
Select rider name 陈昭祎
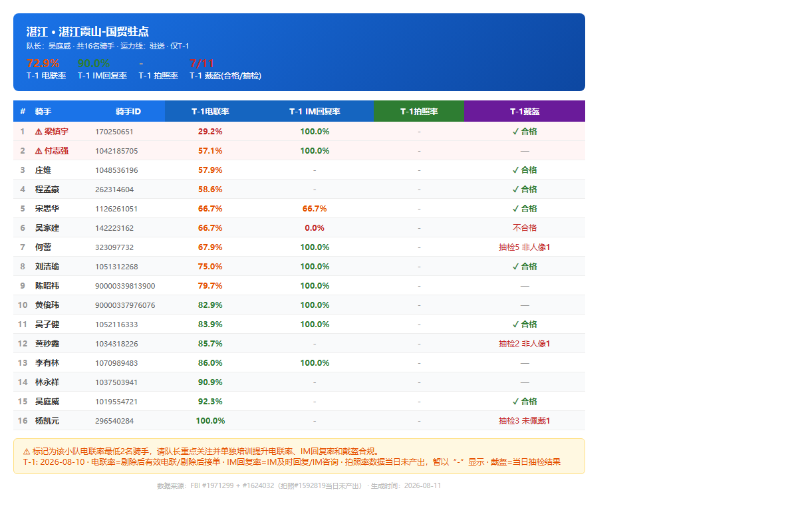[x=47, y=286]
